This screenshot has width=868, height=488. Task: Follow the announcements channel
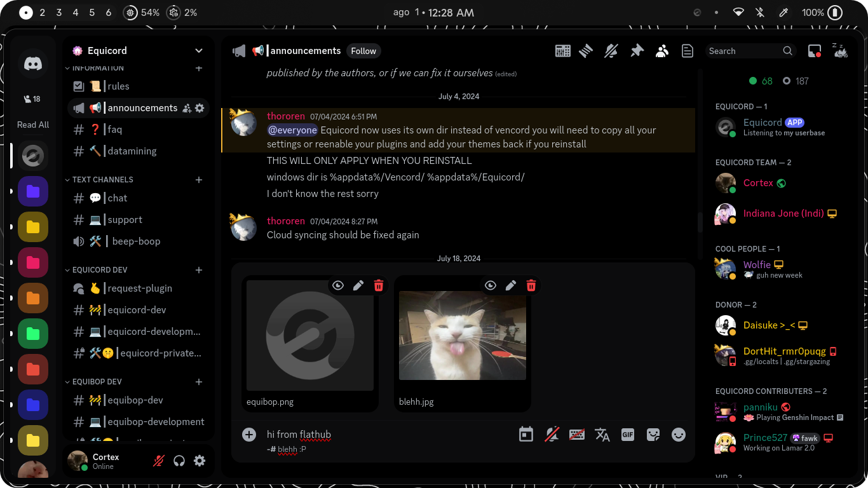tap(363, 51)
